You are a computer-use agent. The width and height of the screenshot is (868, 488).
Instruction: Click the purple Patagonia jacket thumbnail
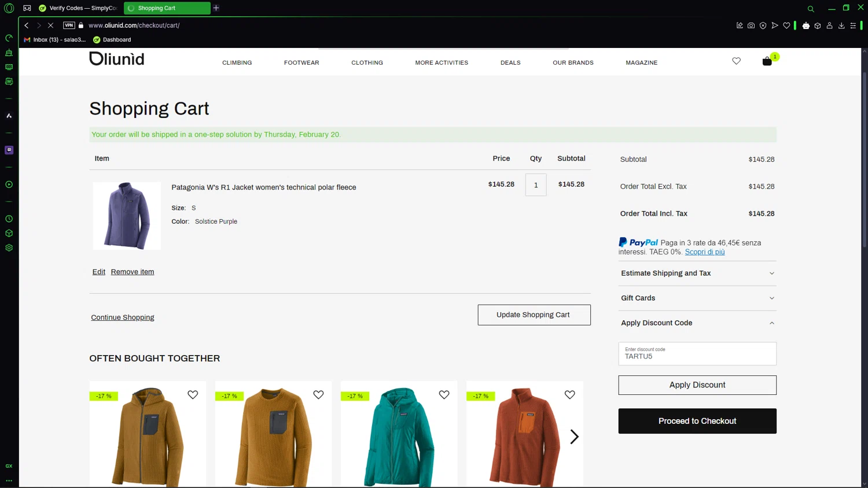click(127, 216)
